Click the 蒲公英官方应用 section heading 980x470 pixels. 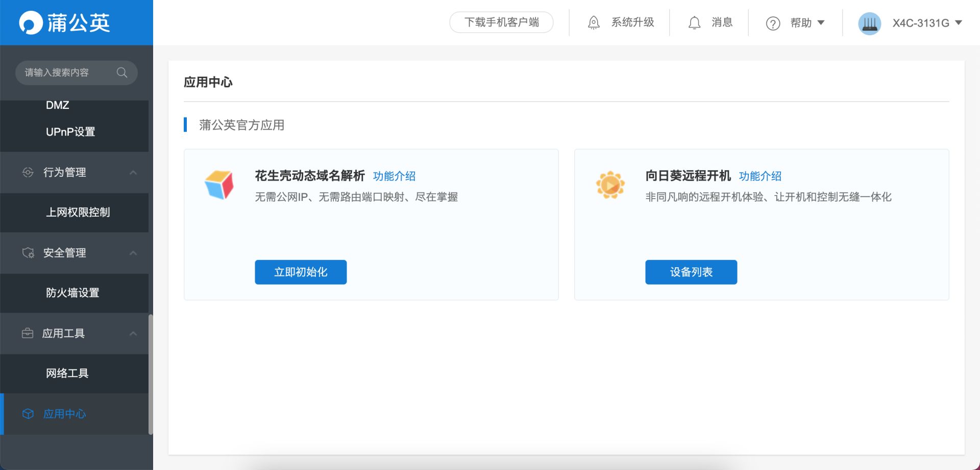click(241, 125)
